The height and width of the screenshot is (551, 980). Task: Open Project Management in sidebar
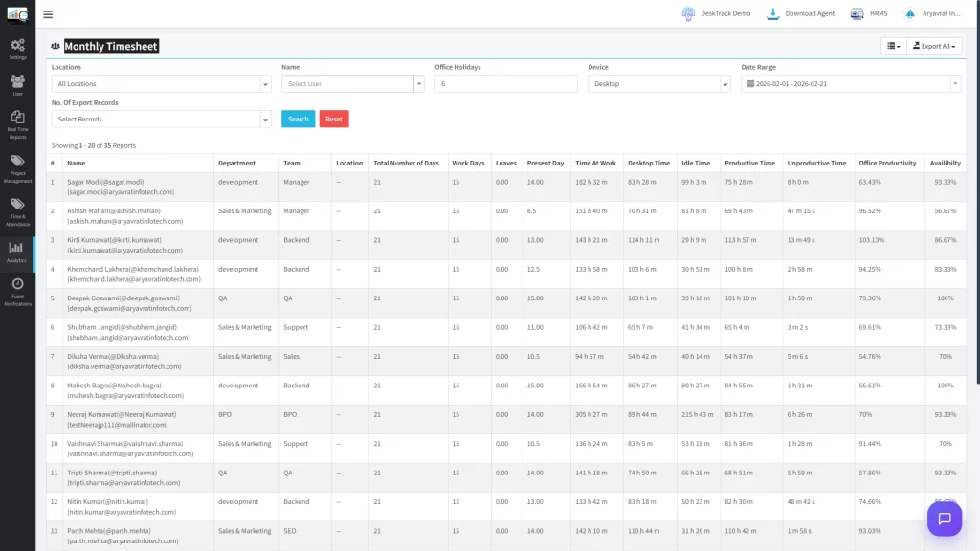[17, 168]
